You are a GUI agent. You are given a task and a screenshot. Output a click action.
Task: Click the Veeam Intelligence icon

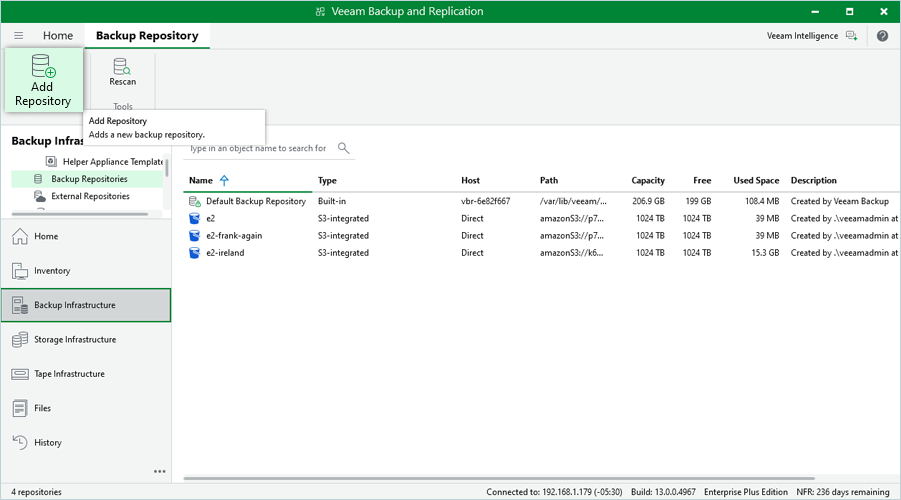click(851, 36)
